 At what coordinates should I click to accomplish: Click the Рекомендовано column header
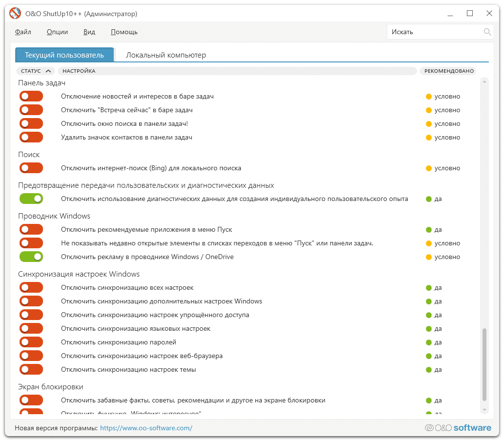click(449, 71)
